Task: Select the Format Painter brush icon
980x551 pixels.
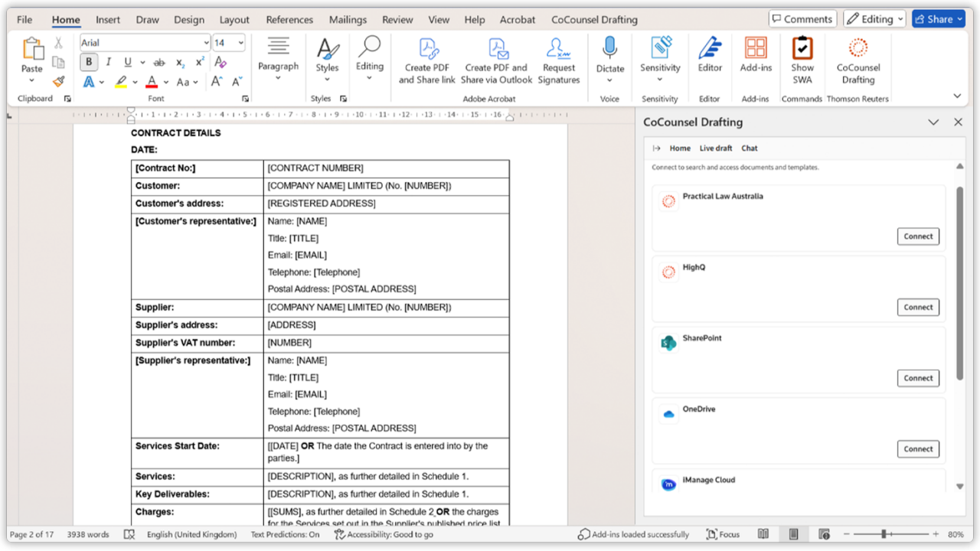Action: [x=58, y=81]
